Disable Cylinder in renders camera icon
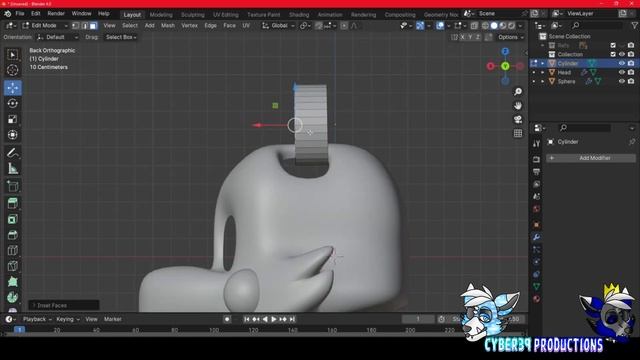640x360 pixels. pyautogui.click(x=631, y=63)
